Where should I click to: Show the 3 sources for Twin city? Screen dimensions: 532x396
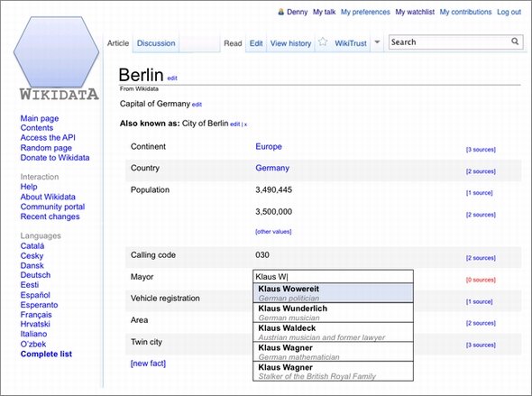pos(481,345)
